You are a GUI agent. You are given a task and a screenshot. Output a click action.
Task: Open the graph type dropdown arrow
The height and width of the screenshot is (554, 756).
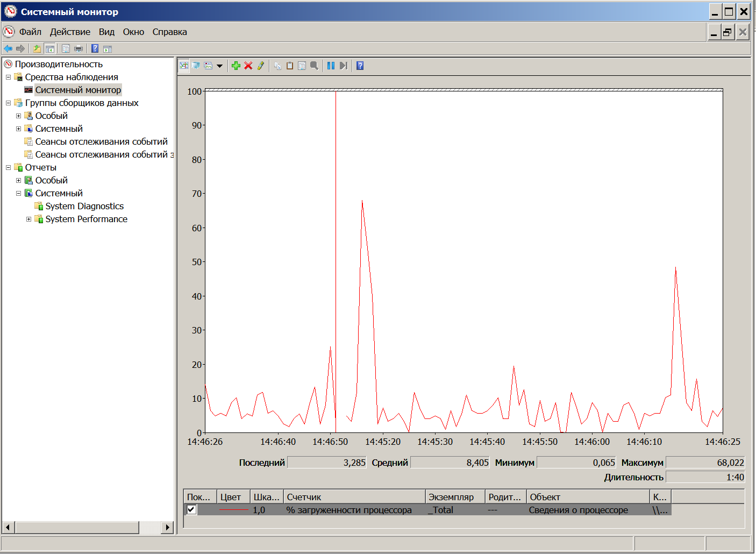(219, 66)
